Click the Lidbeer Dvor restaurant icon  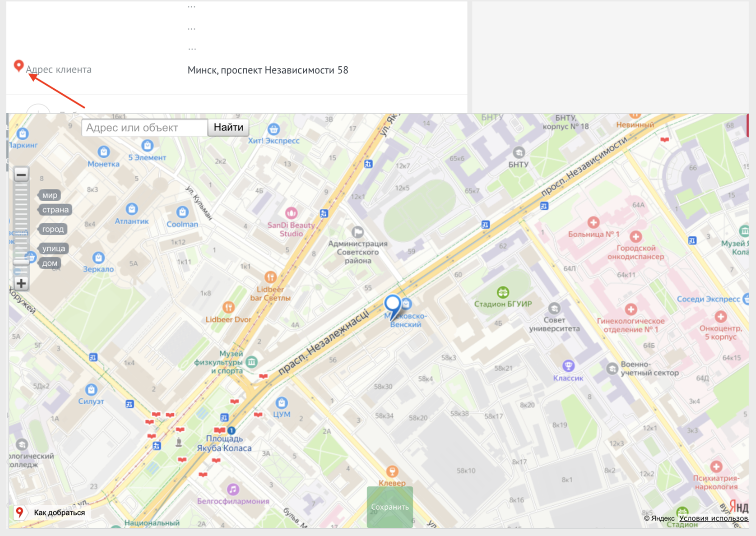tap(228, 307)
